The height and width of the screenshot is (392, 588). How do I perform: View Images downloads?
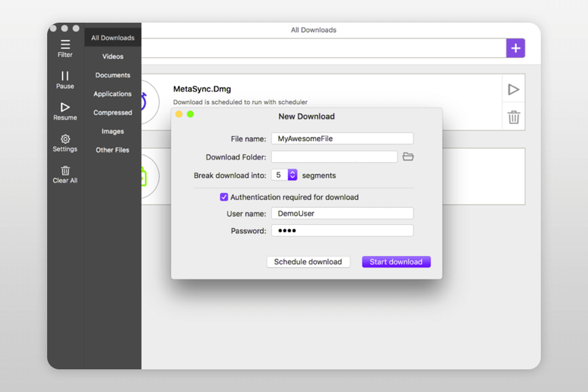pyautogui.click(x=112, y=131)
